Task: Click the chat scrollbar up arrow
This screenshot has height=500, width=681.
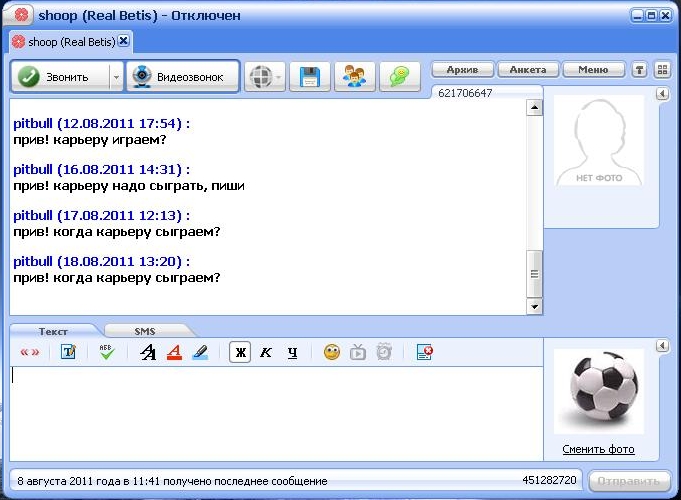Action: (534, 107)
